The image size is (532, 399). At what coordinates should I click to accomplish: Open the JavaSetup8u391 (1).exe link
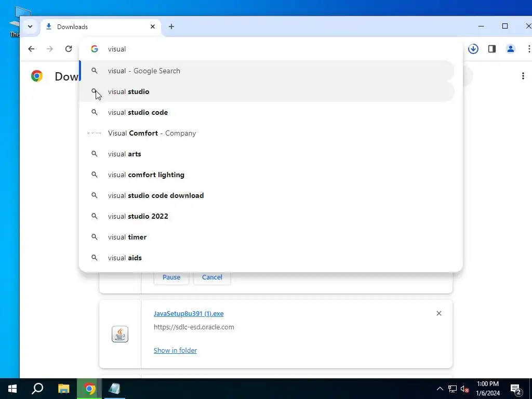(x=189, y=313)
